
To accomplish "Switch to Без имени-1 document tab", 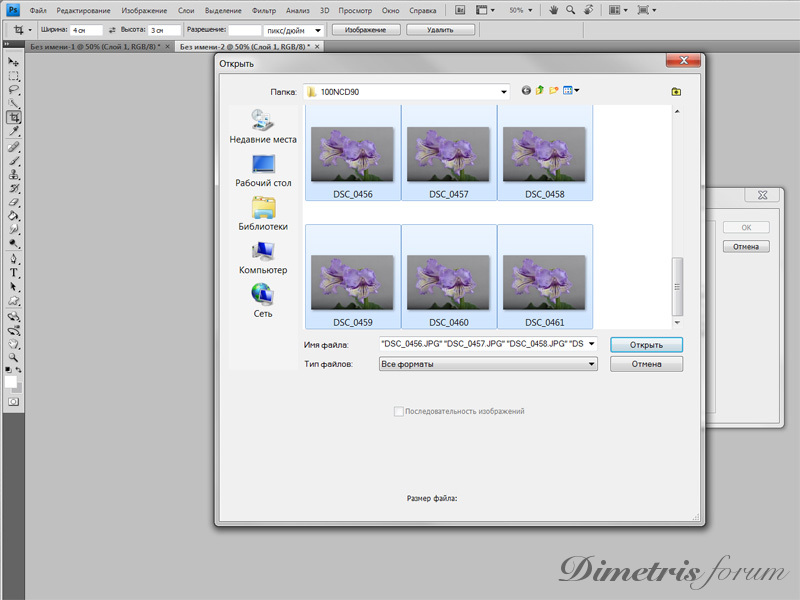I will (x=95, y=47).
